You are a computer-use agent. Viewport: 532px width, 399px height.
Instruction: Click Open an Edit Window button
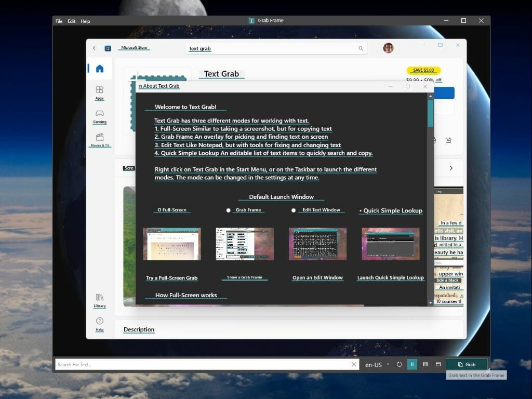[x=317, y=277]
